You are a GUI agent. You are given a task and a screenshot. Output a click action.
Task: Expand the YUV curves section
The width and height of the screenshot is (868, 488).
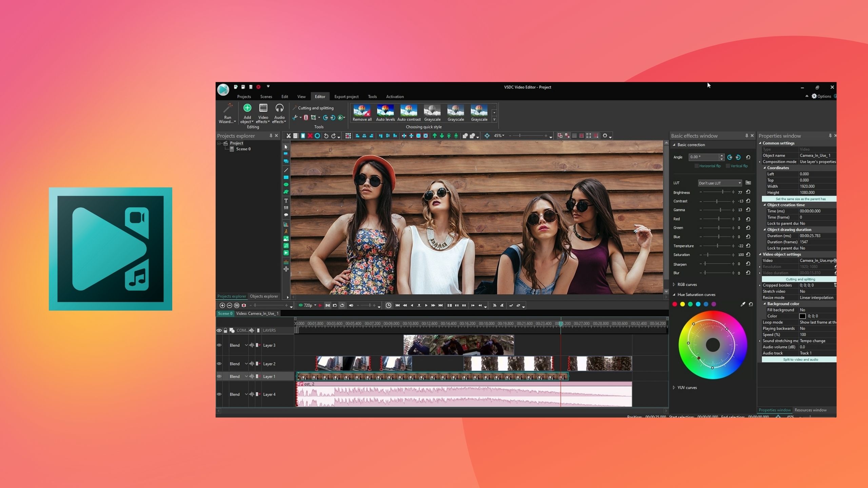tap(674, 388)
